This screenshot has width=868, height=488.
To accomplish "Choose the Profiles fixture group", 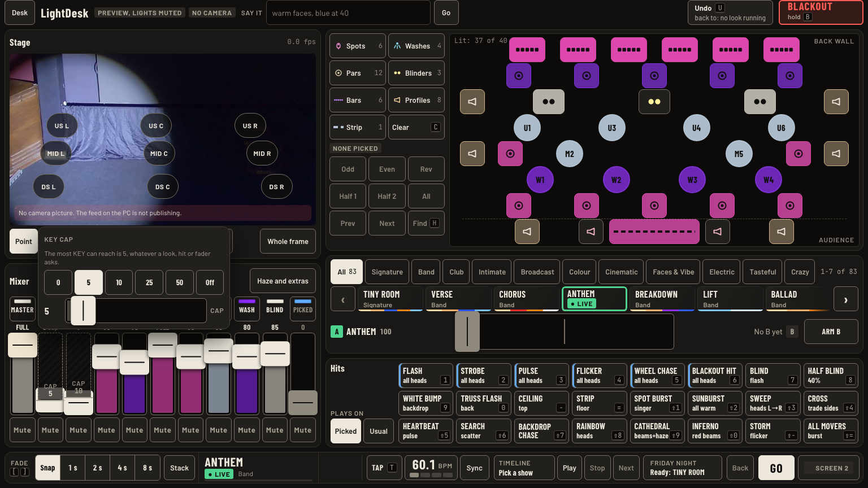I will pos(416,100).
